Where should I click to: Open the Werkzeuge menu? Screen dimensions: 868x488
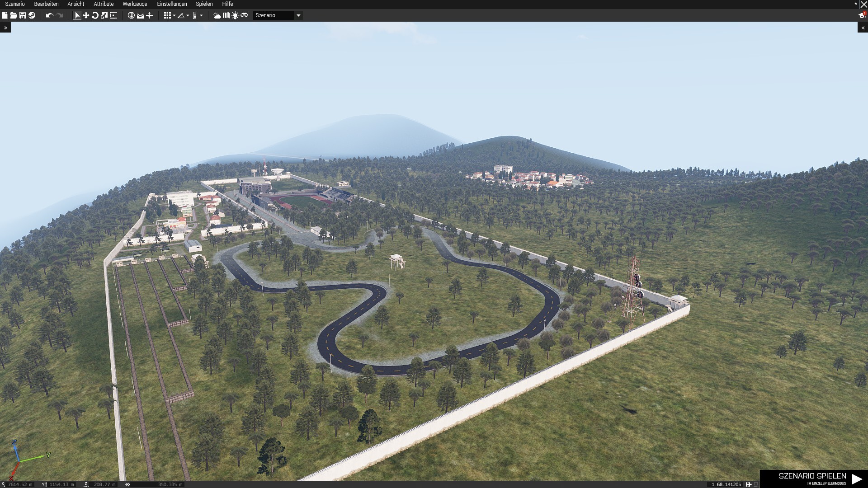(135, 4)
